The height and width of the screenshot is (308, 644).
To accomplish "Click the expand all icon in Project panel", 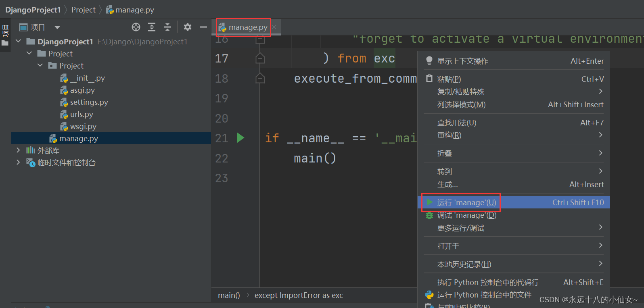I will coord(152,27).
